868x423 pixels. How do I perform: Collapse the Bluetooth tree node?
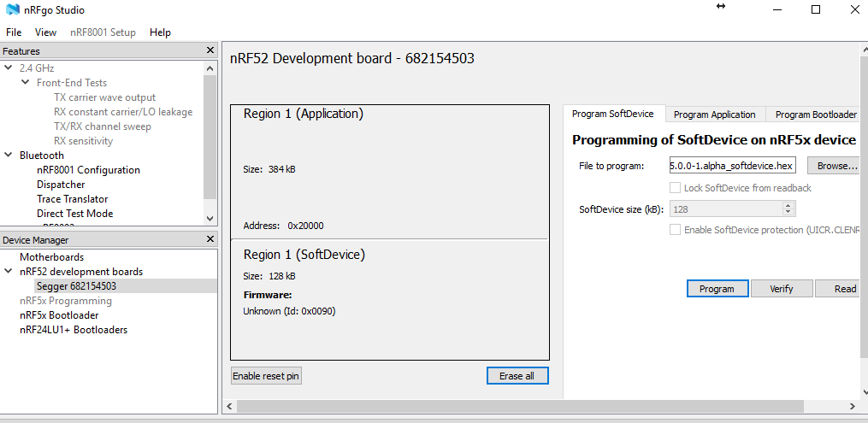tap(9, 156)
